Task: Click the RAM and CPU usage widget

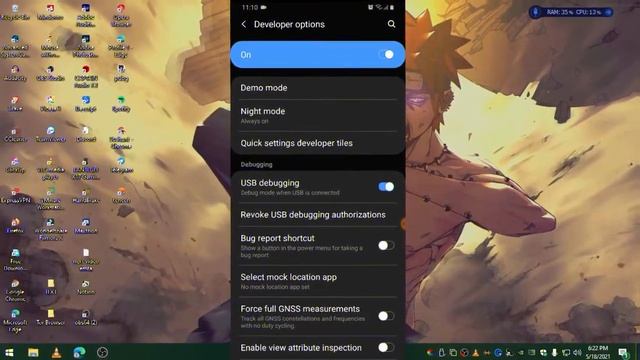Action: [571, 12]
